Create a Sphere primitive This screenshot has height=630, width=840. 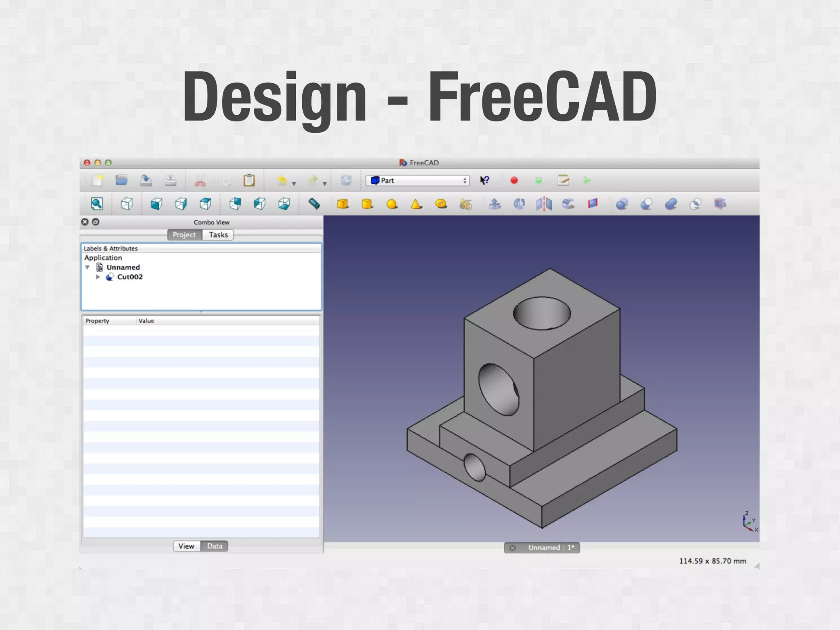pyautogui.click(x=392, y=204)
